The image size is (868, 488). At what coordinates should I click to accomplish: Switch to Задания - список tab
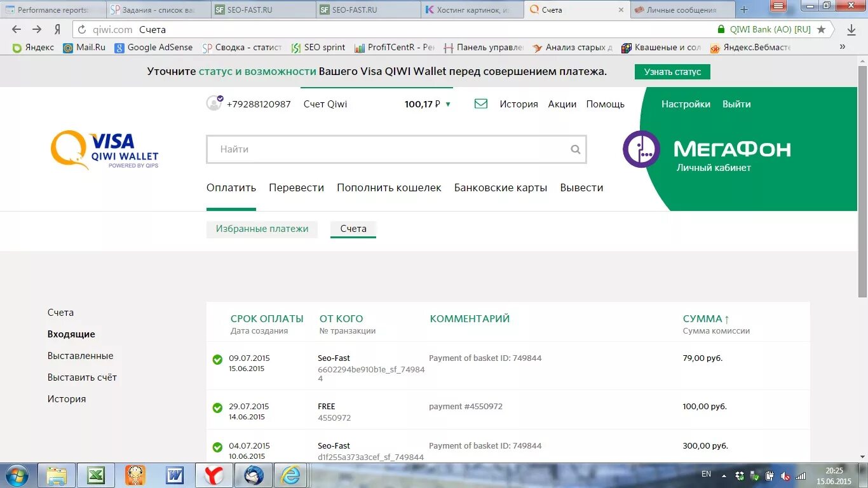158,10
